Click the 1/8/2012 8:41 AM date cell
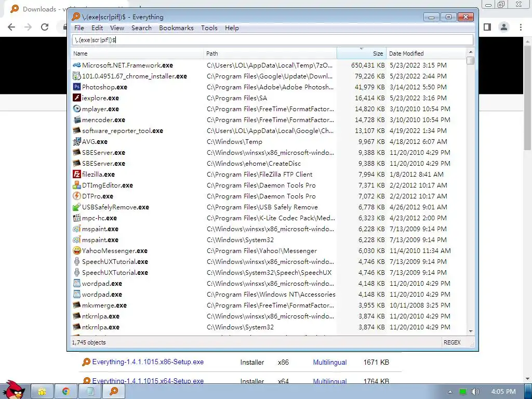 coord(416,175)
